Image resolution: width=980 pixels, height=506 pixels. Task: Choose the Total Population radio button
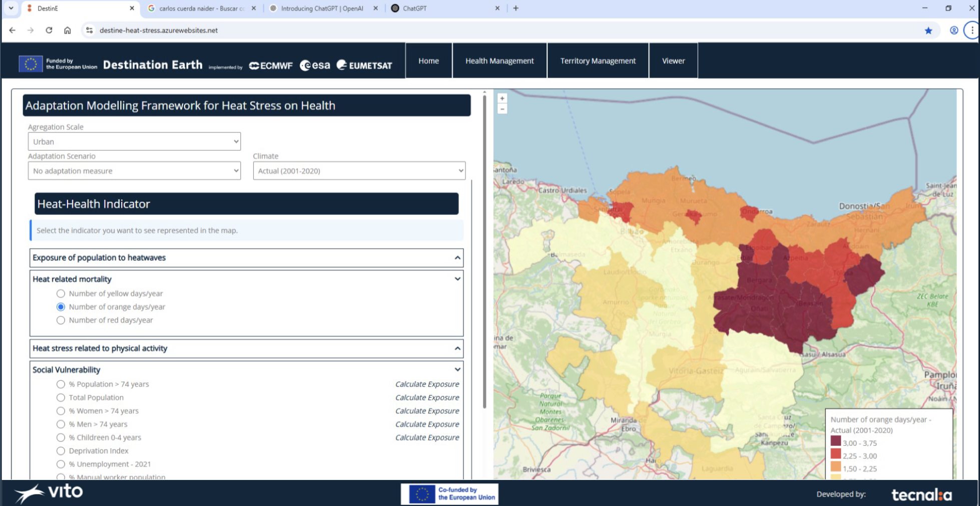pos(61,397)
